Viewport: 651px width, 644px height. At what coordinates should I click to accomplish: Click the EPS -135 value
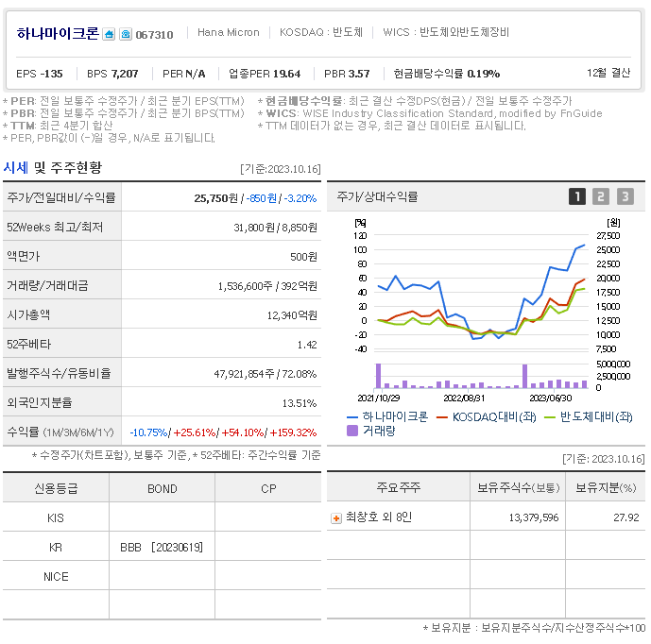point(40,74)
